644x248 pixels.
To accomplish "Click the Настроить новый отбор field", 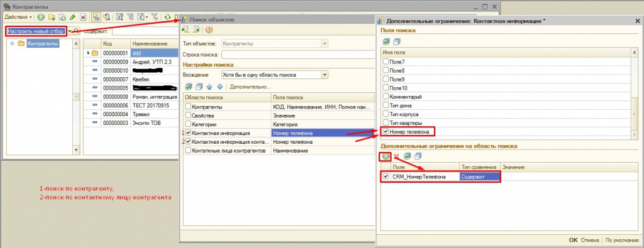I will [36, 31].
